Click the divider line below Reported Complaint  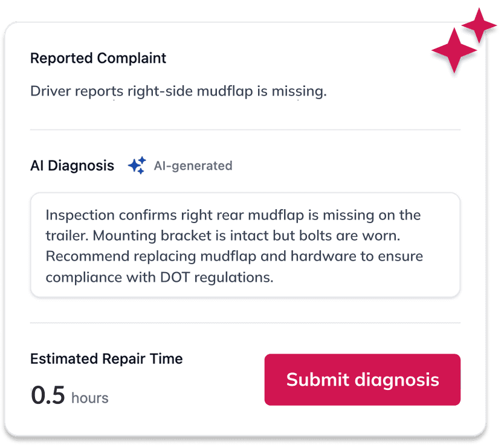245,128
